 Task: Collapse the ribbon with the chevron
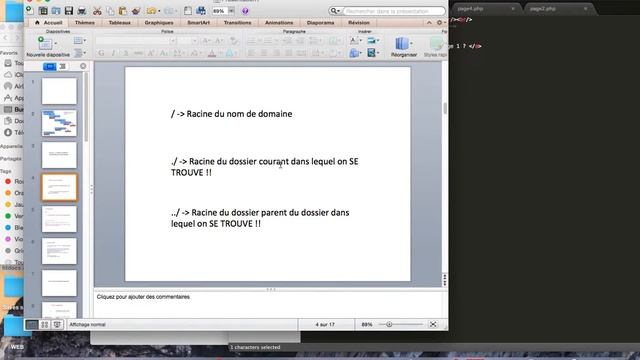point(429,23)
